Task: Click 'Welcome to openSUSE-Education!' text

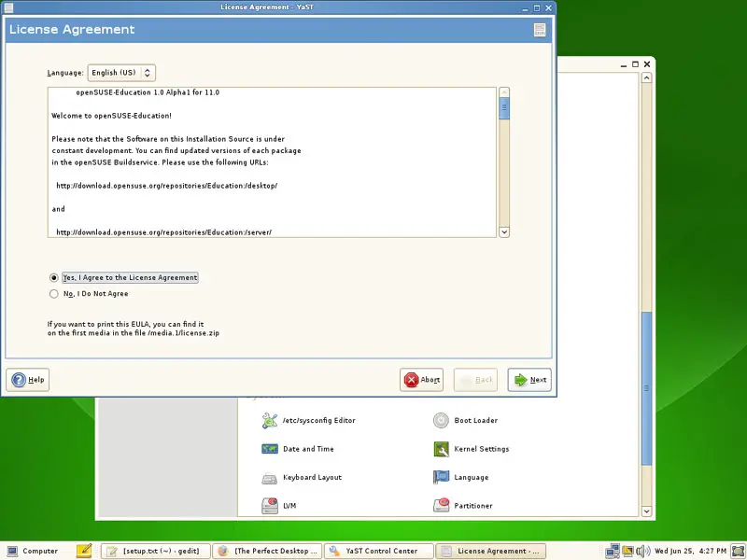Action: 111,116
